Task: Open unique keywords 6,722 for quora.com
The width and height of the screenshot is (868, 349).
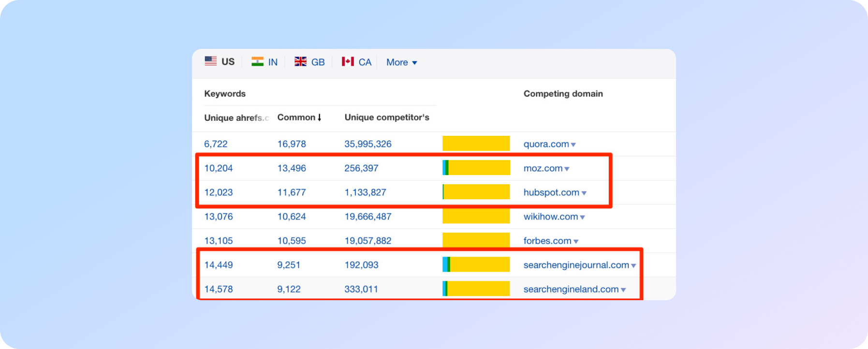Action: pyautogui.click(x=216, y=144)
